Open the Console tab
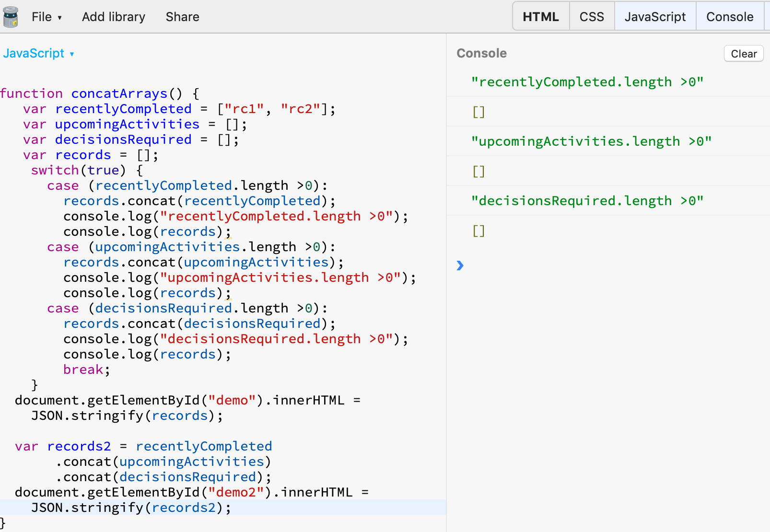770x532 pixels. [x=729, y=16]
